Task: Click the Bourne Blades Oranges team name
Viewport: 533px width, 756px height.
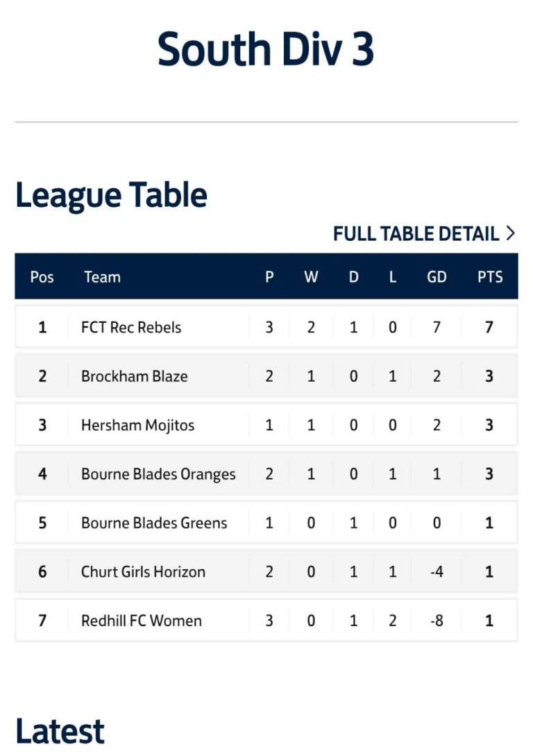Action: coord(158,474)
